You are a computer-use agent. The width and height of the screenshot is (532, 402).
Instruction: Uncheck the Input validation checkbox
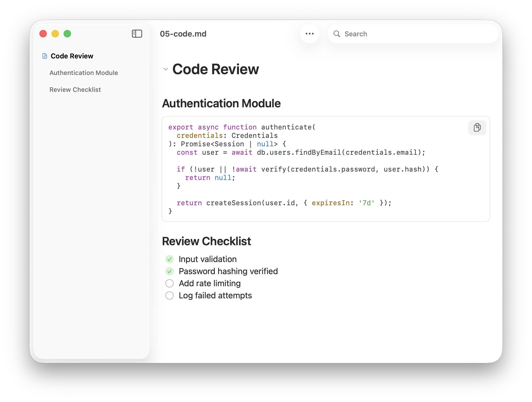(x=170, y=259)
